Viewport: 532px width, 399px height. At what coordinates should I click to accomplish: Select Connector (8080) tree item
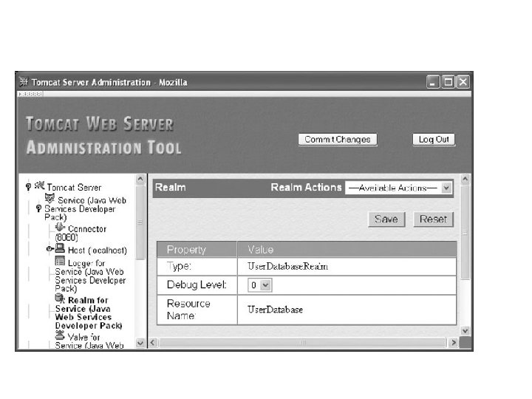tap(81, 233)
